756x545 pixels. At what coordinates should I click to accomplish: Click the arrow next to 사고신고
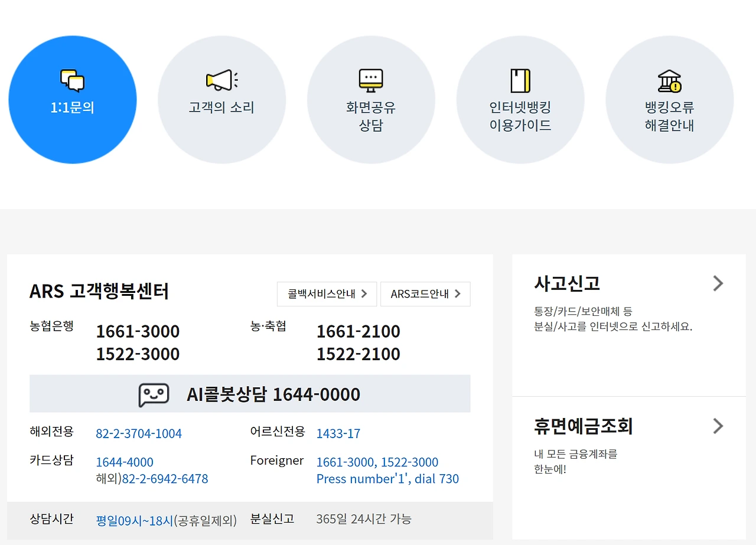(x=718, y=283)
